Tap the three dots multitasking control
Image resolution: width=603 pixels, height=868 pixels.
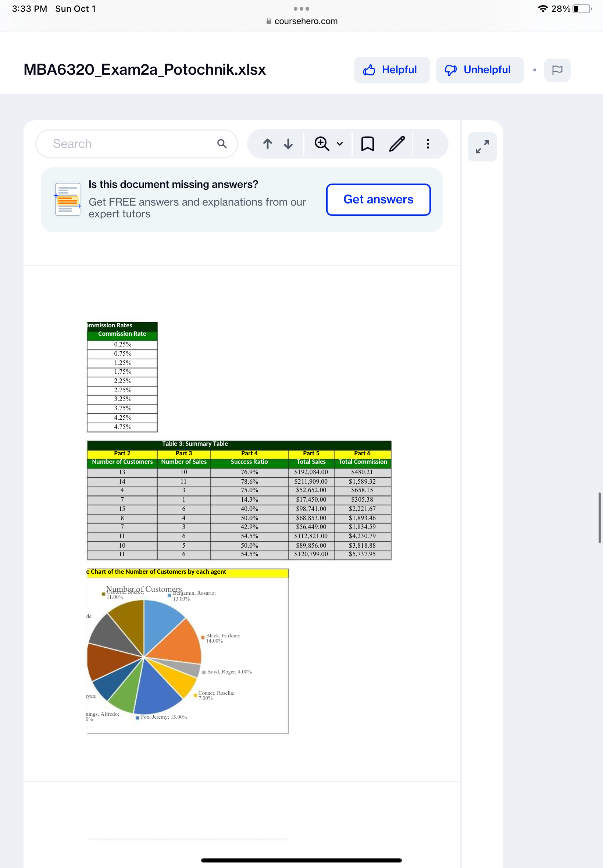click(x=301, y=9)
